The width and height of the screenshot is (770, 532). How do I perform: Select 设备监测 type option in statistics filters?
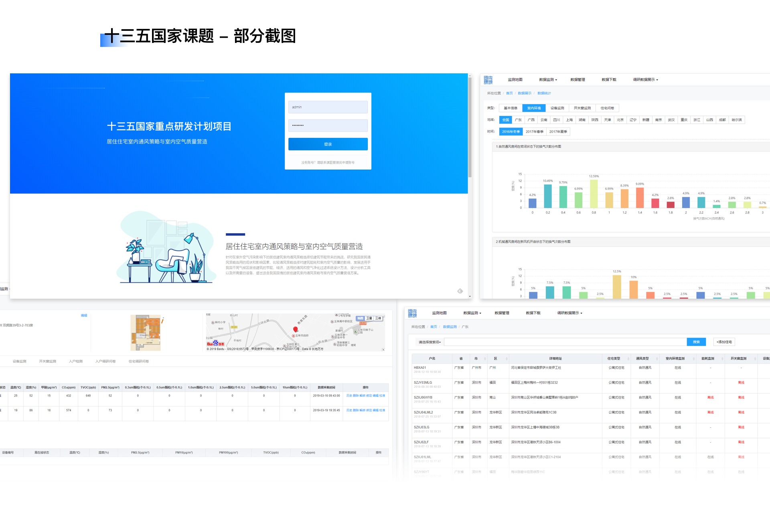557,108
